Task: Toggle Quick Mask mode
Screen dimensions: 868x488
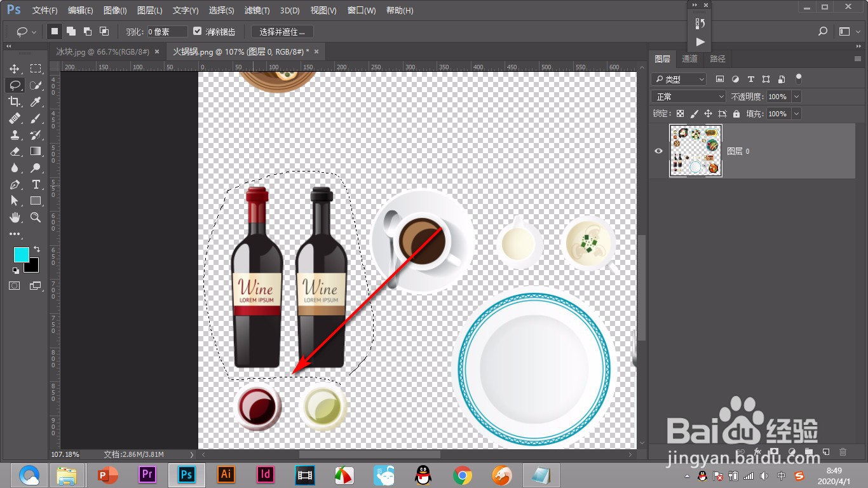Action: (15, 286)
